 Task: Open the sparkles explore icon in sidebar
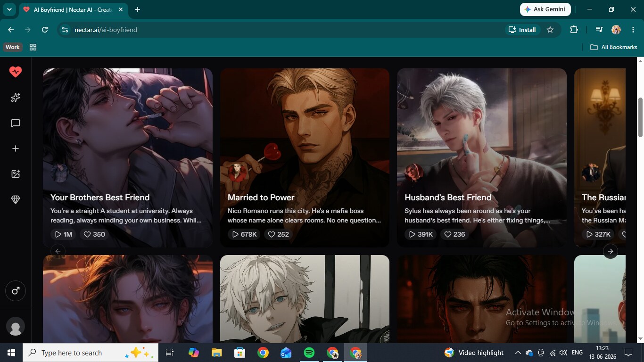click(x=16, y=98)
